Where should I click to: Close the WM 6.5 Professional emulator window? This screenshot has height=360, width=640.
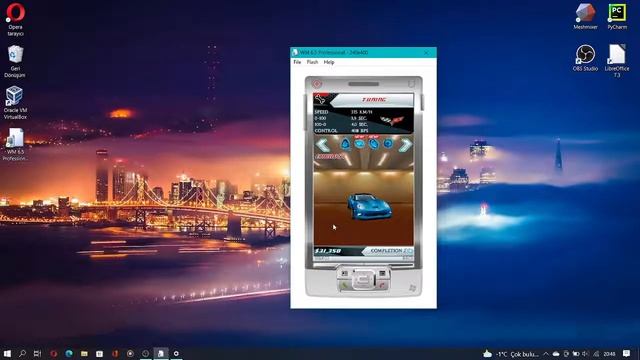click(427, 52)
